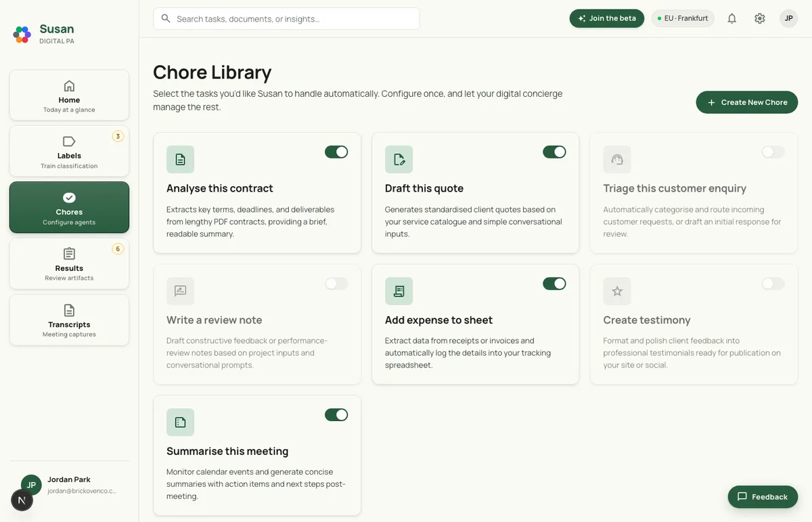
Task: Click the Summarise this meeting title
Action: tap(227, 451)
